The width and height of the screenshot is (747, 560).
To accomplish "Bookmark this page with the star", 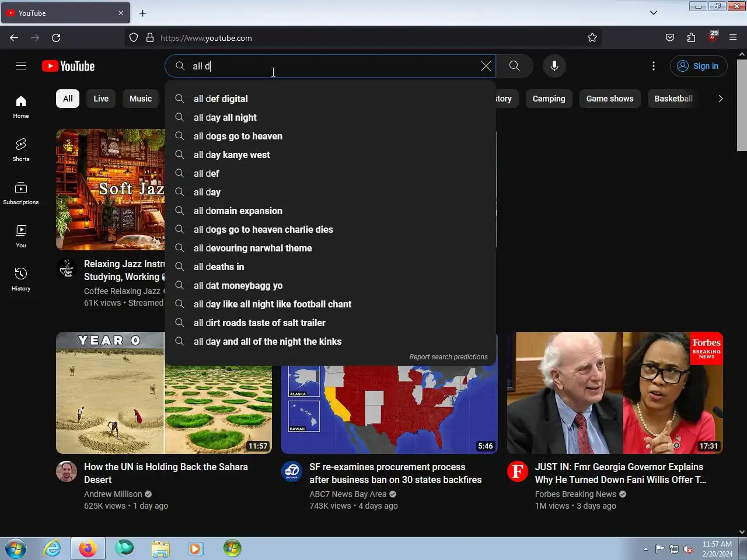I will [x=592, y=37].
